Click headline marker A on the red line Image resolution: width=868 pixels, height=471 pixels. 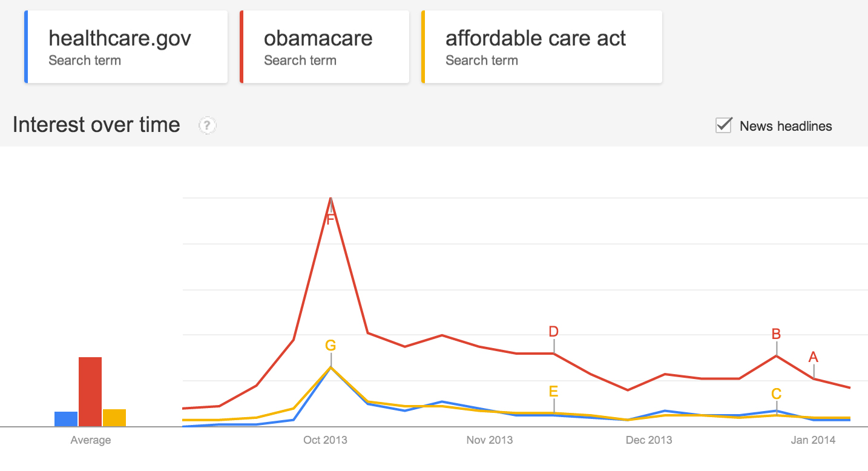pos(814,357)
